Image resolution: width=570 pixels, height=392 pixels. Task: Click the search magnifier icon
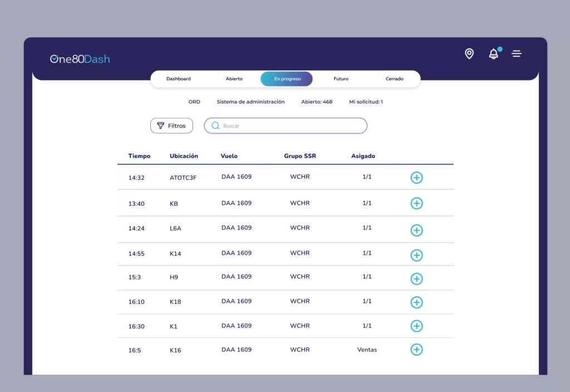[x=215, y=126]
